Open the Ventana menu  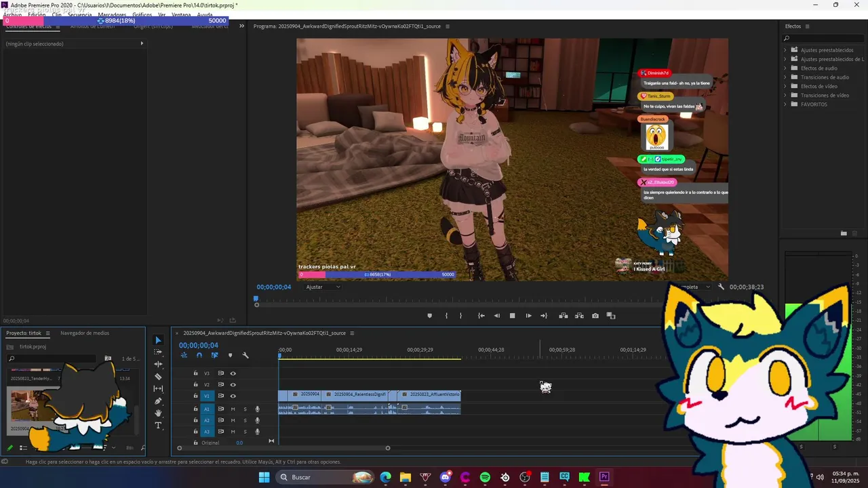pos(181,15)
